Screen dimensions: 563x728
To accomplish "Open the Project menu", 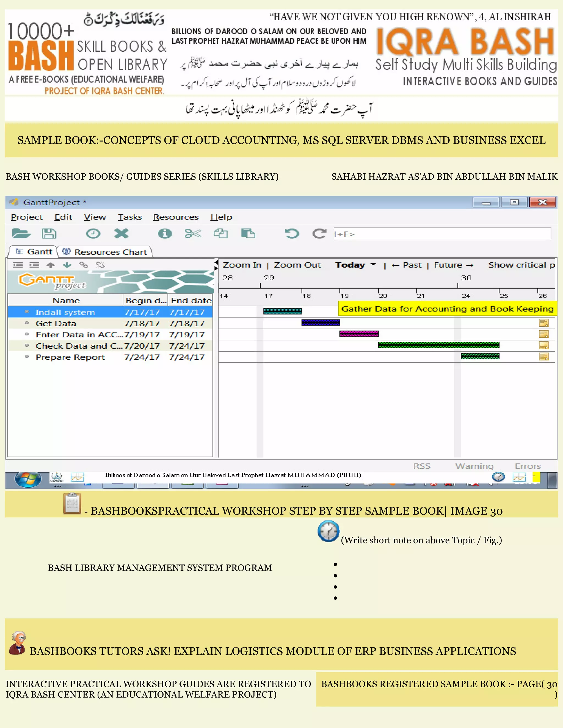I will tap(27, 217).
